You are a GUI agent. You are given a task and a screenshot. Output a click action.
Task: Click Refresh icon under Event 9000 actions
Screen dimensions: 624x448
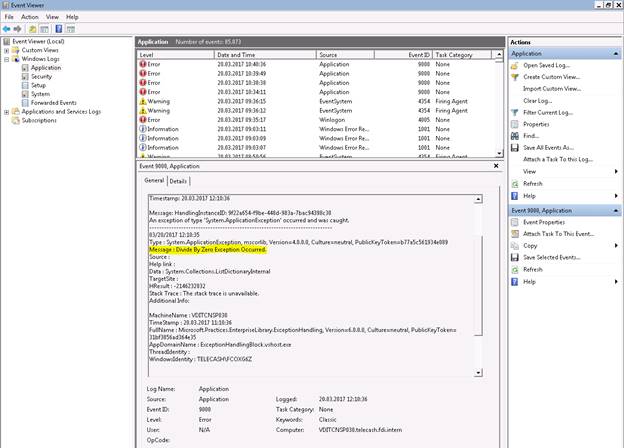pyautogui.click(x=515, y=270)
